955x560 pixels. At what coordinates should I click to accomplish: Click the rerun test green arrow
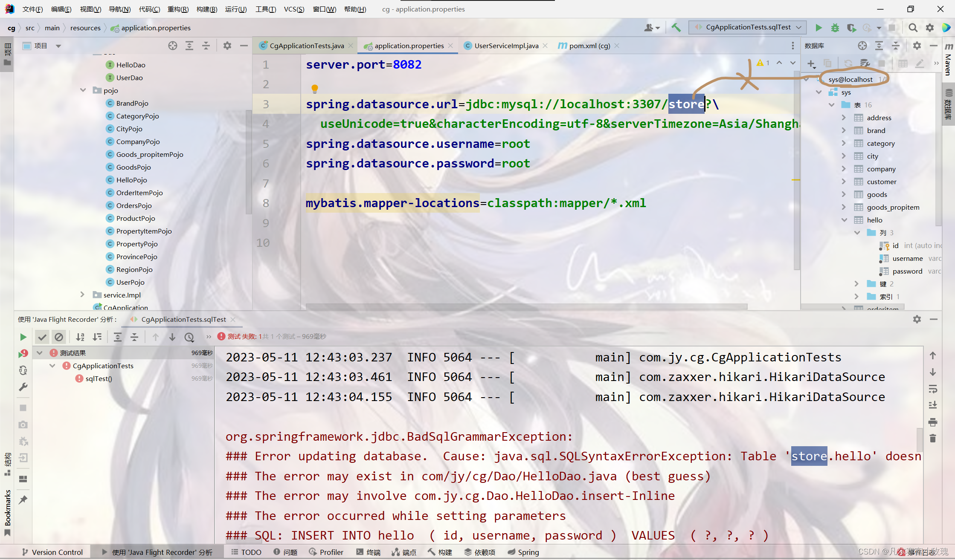23,337
